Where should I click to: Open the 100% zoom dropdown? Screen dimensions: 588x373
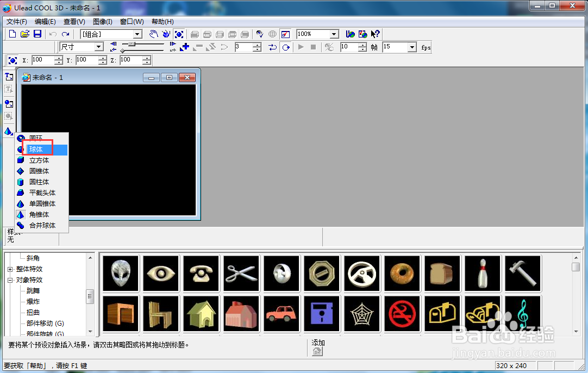click(334, 34)
